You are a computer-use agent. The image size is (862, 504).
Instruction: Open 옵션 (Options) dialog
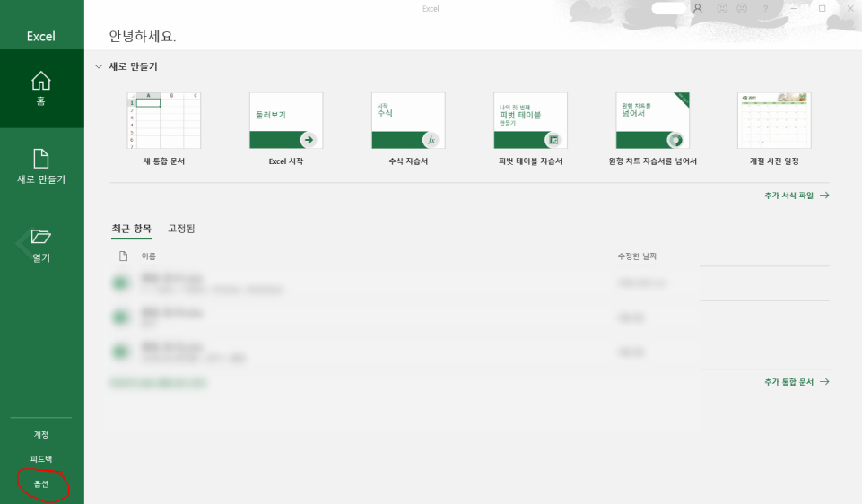41,483
